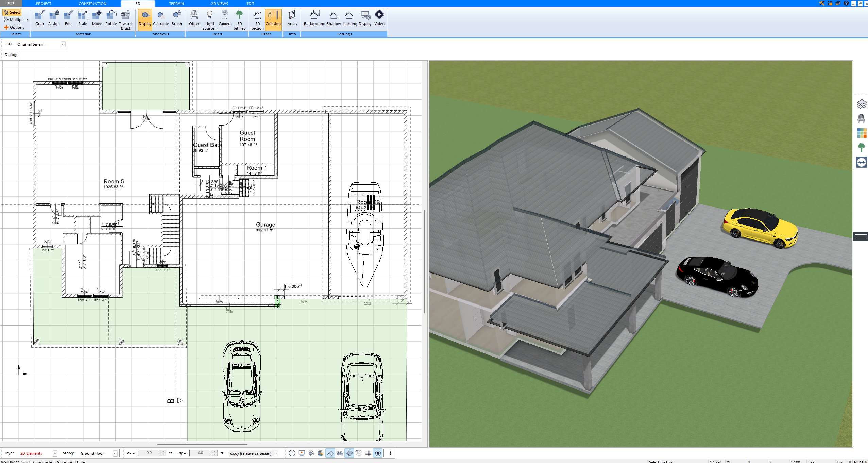
Task: Click the tools wrench icon in title bar
Action: [x=822, y=3]
